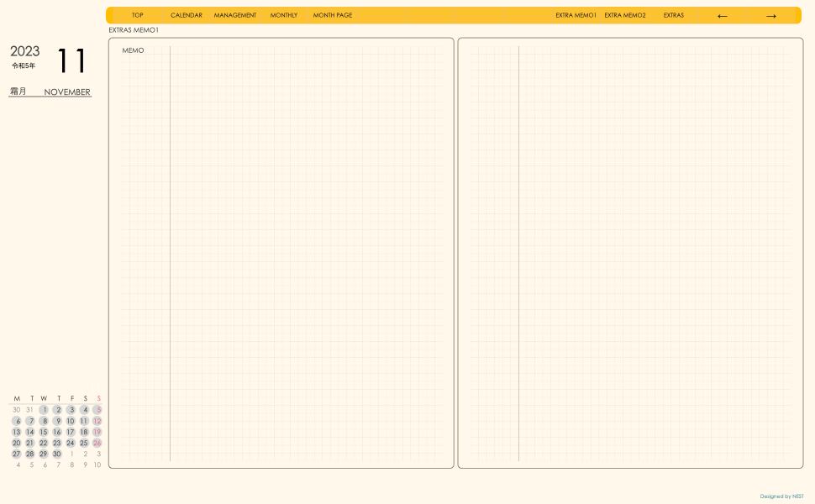This screenshot has width=815, height=504.
Task: Open the EXTRAS tab
Action: 674,15
